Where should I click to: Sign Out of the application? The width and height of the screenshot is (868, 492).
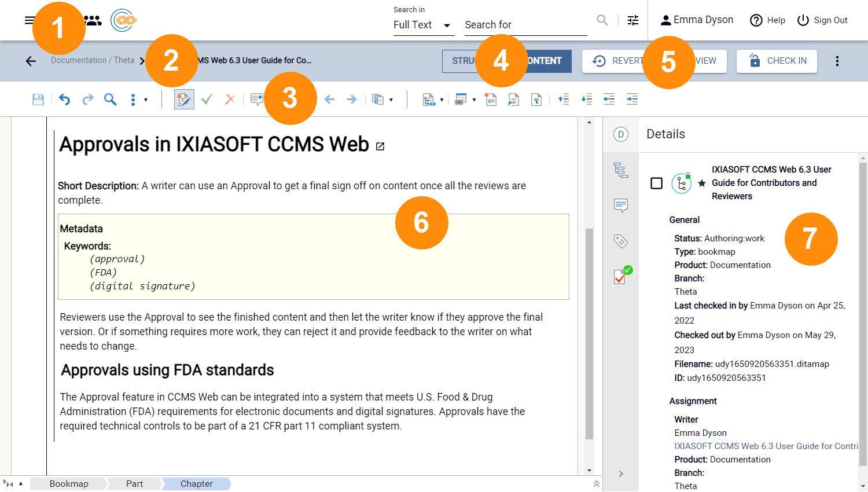[x=822, y=20]
